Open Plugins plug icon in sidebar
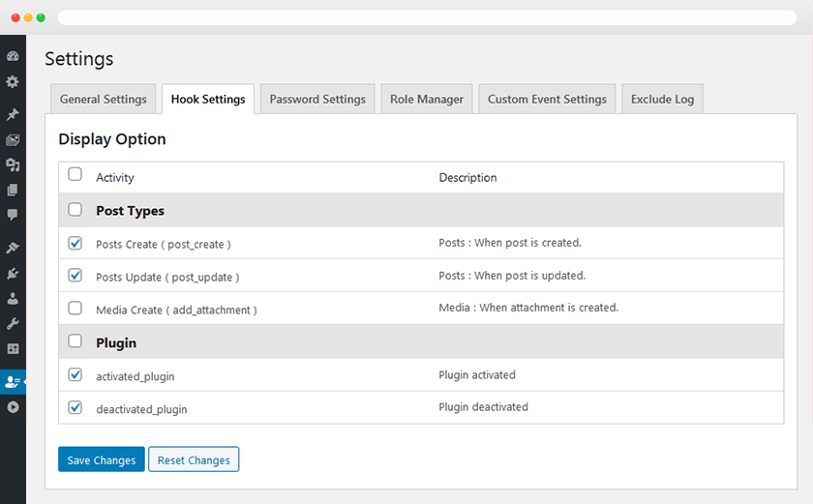 13,274
